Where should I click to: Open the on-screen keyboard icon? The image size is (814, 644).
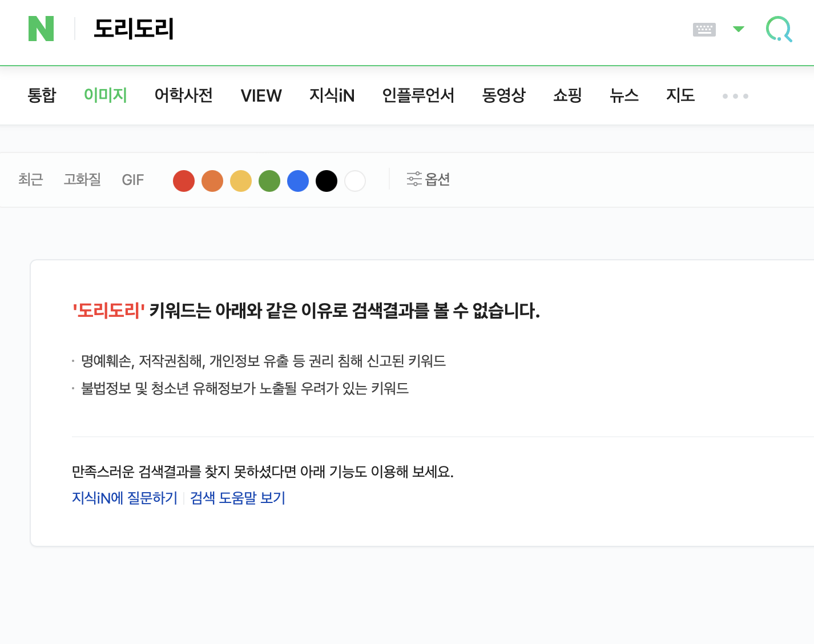pos(704,29)
